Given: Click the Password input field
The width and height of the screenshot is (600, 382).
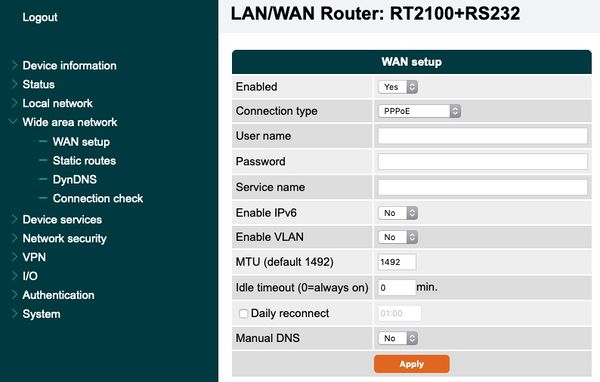Looking at the screenshot, I should pos(483,161).
